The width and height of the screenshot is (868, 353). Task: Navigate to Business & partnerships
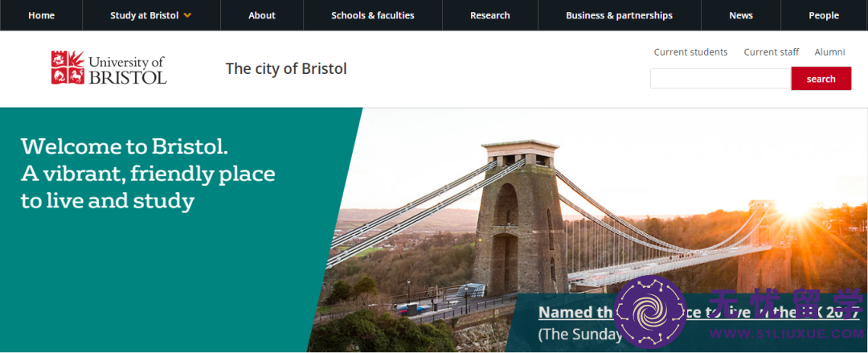(619, 15)
